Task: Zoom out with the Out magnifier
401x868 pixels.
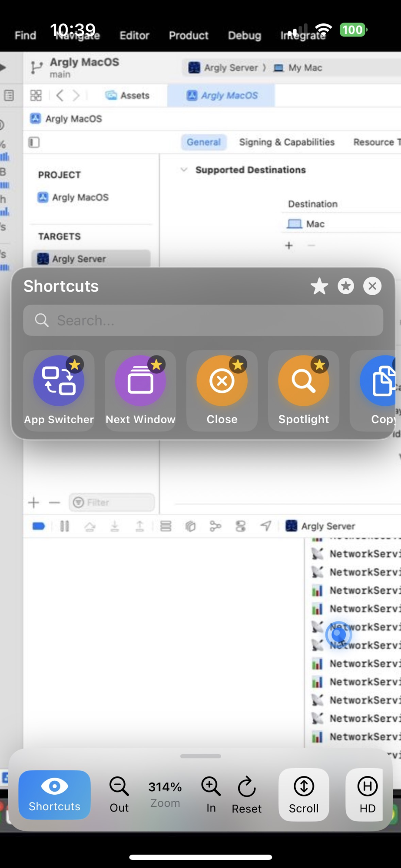Action: pyautogui.click(x=119, y=795)
